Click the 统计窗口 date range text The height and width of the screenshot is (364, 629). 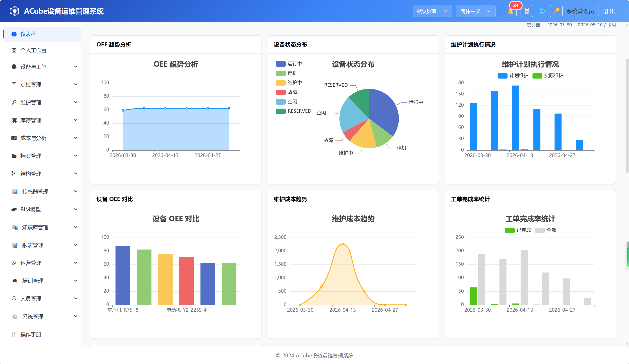[571, 25]
